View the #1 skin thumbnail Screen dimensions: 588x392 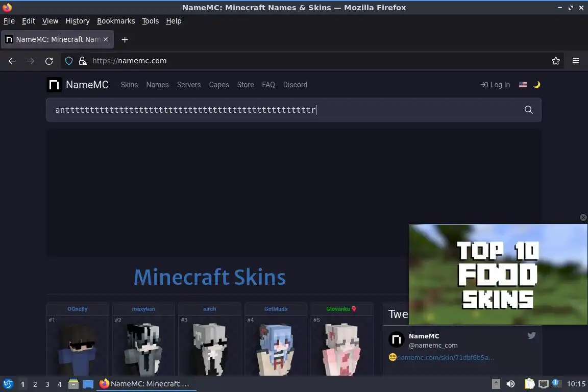click(78, 347)
